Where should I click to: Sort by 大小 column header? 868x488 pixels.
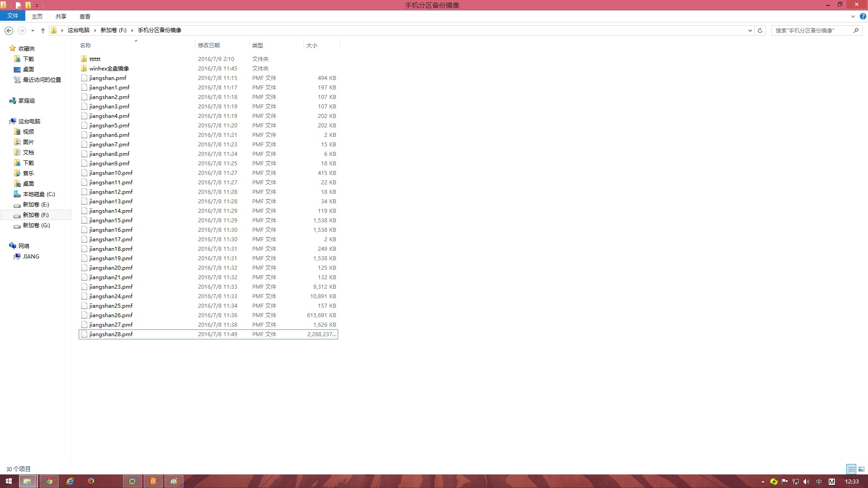point(312,45)
